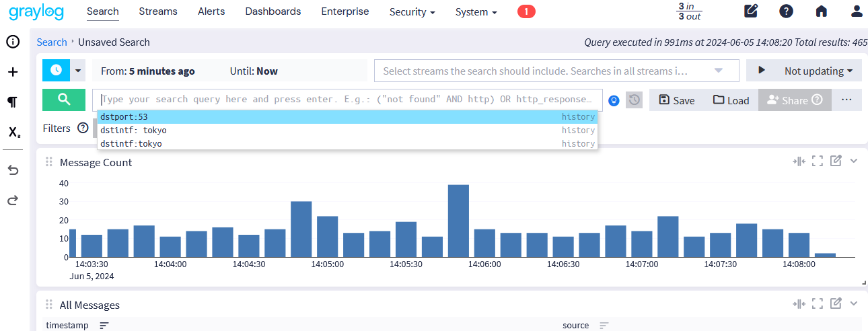868x331 pixels.
Task: Open the Alerts page
Action: click(211, 11)
